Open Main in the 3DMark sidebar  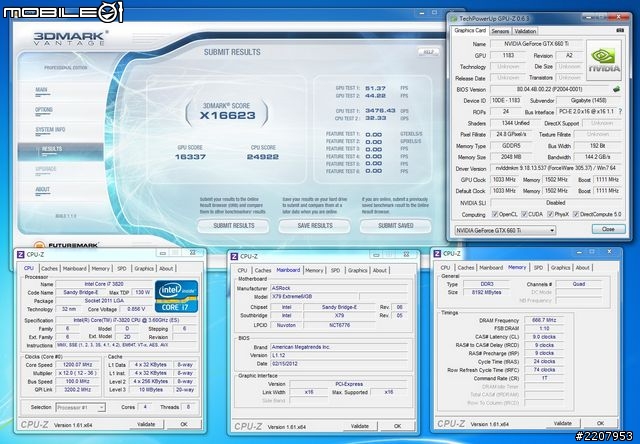point(41,90)
